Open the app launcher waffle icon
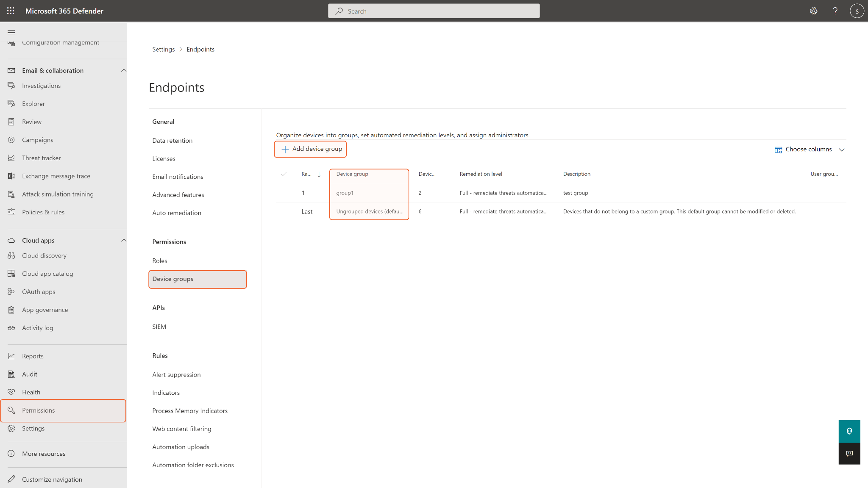This screenshot has height=488, width=868. point(11,11)
